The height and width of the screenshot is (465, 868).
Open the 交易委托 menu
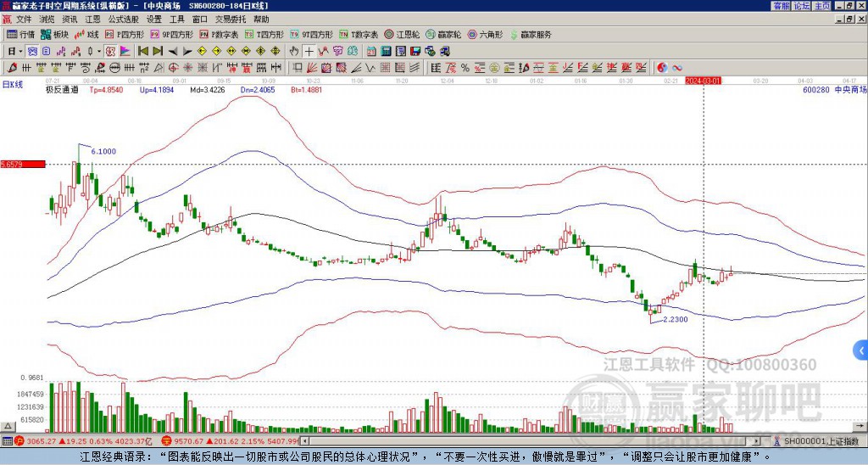(230, 20)
